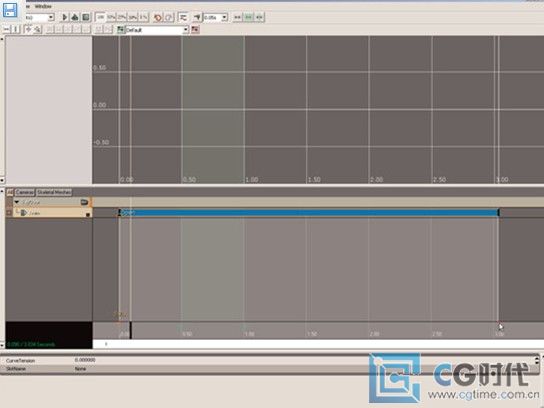The width and height of the screenshot is (544, 408).
Task: Click the curve editor scroll up arrow
Action: point(2,39)
